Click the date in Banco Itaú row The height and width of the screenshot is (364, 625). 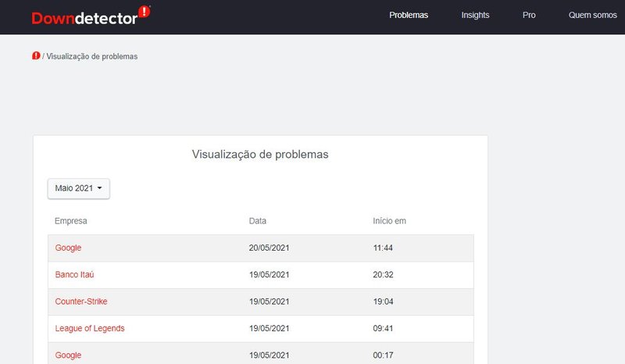pos(269,274)
